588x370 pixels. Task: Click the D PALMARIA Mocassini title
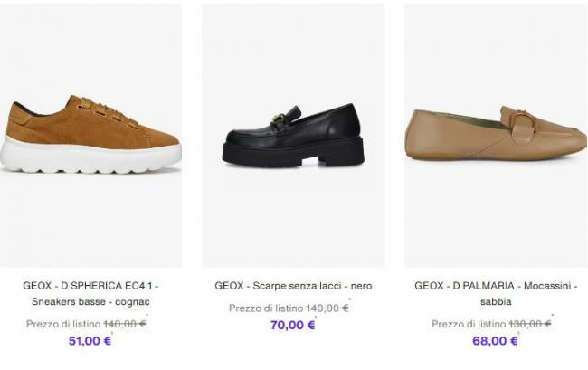(x=495, y=293)
